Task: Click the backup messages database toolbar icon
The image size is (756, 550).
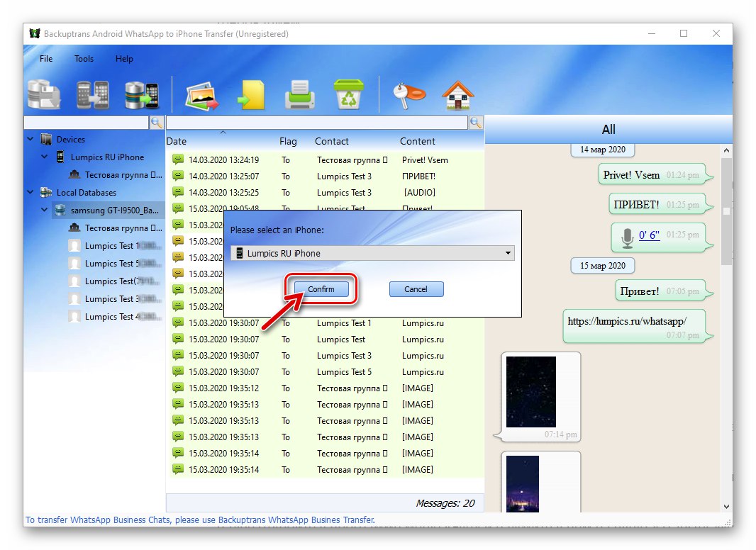Action: click(x=44, y=94)
